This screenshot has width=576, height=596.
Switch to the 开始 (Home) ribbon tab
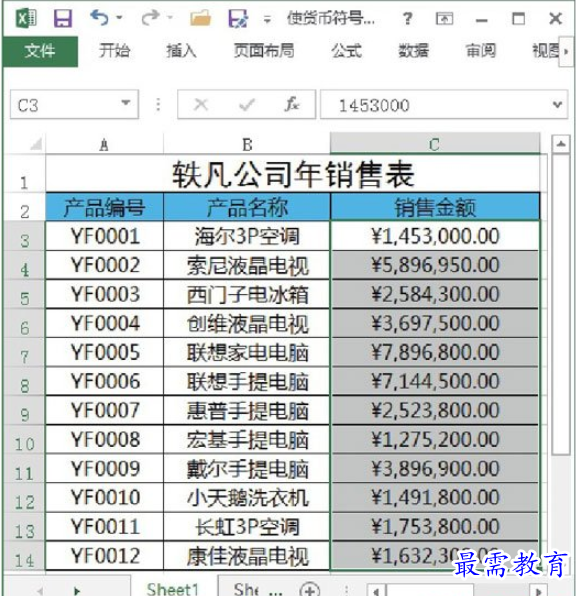click(114, 51)
